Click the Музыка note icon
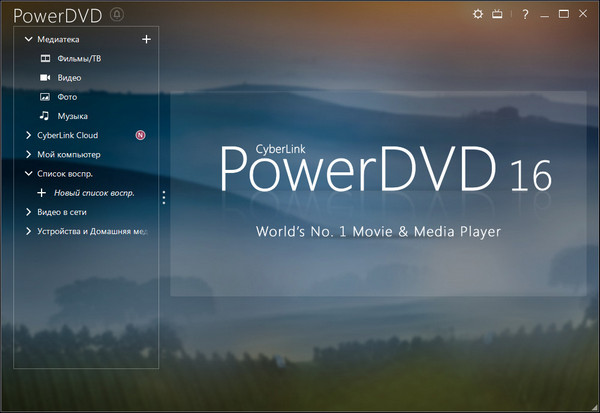The height and width of the screenshot is (413, 600). point(44,116)
